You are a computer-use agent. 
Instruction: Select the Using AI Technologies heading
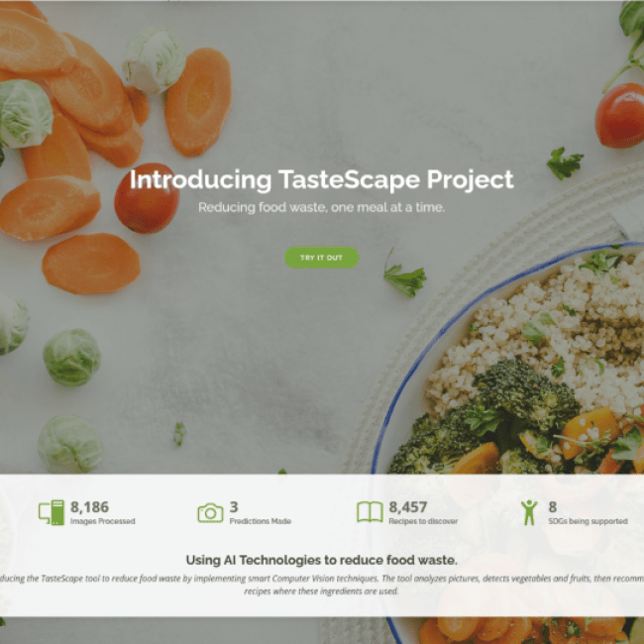pos(322,560)
